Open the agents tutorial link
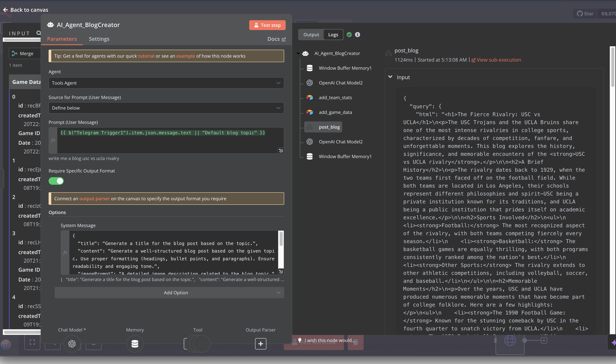The image size is (616, 364). [146, 56]
